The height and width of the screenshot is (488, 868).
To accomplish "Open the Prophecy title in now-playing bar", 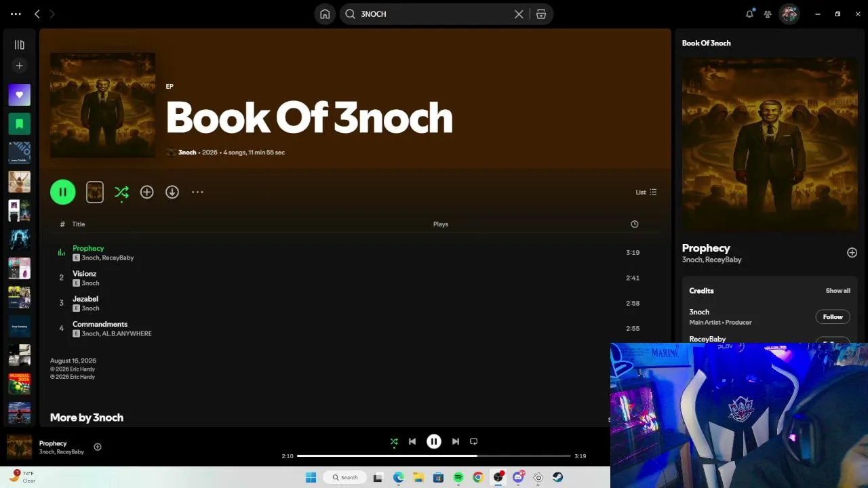I will (53, 443).
